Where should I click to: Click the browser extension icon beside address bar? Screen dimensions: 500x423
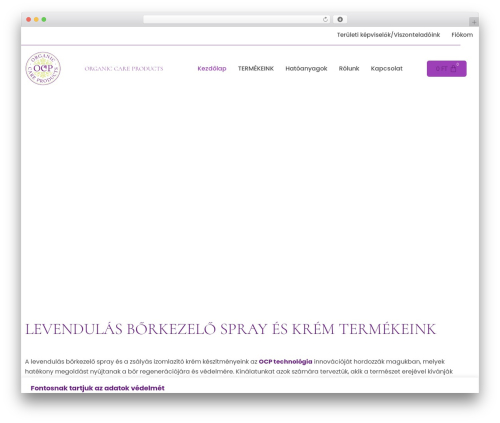pos(340,20)
